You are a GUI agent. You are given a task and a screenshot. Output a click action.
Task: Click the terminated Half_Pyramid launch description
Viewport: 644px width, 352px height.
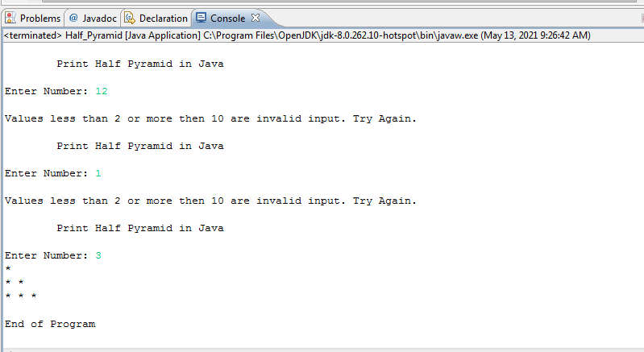(x=297, y=35)
